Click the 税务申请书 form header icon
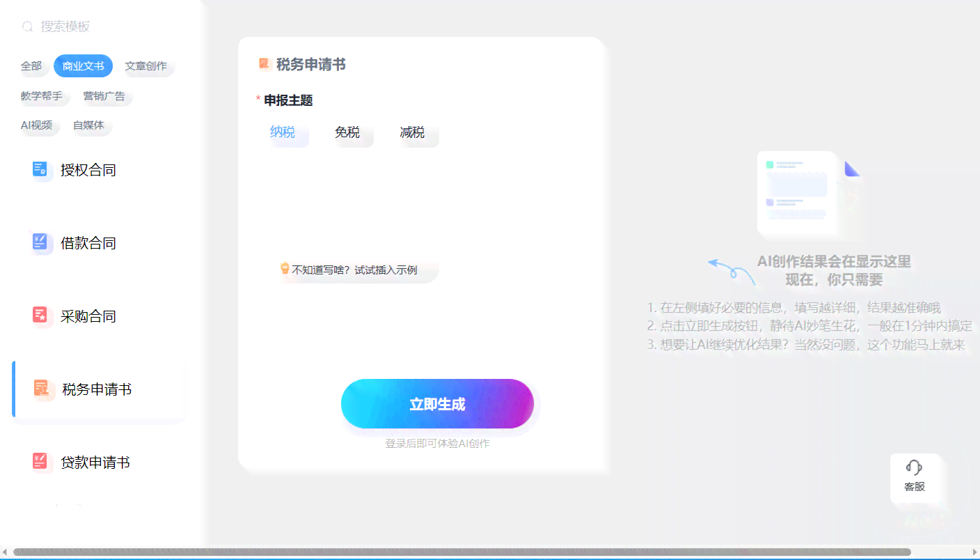This screenshot has height=560, width=980. pos(264,64)
